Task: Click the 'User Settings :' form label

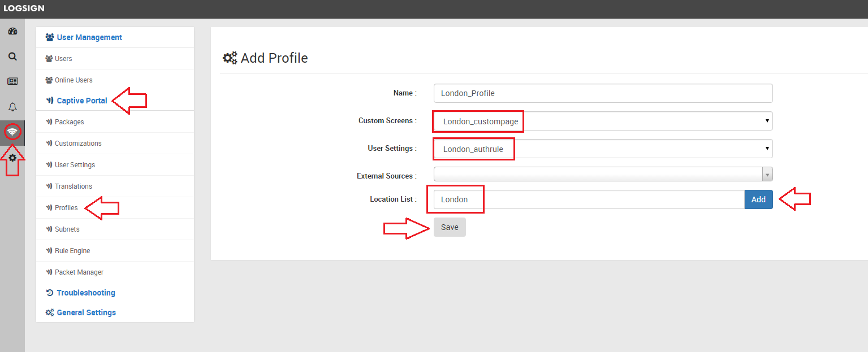Action: 392,149
